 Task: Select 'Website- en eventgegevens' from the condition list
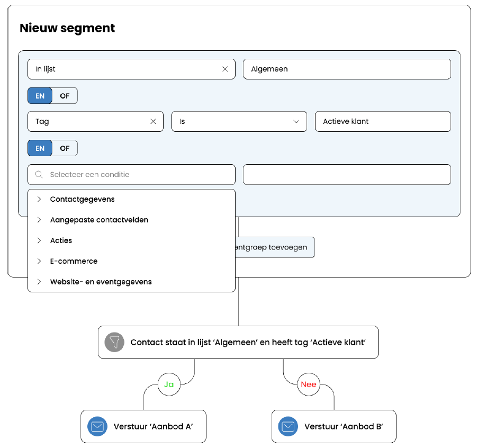click(101, 282)
